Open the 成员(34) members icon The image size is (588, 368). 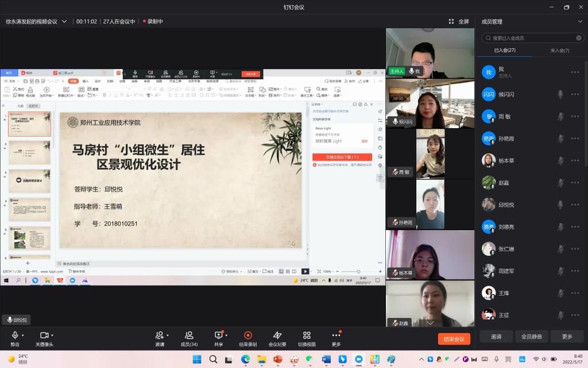pyautogui.click(x=188, y=335)
